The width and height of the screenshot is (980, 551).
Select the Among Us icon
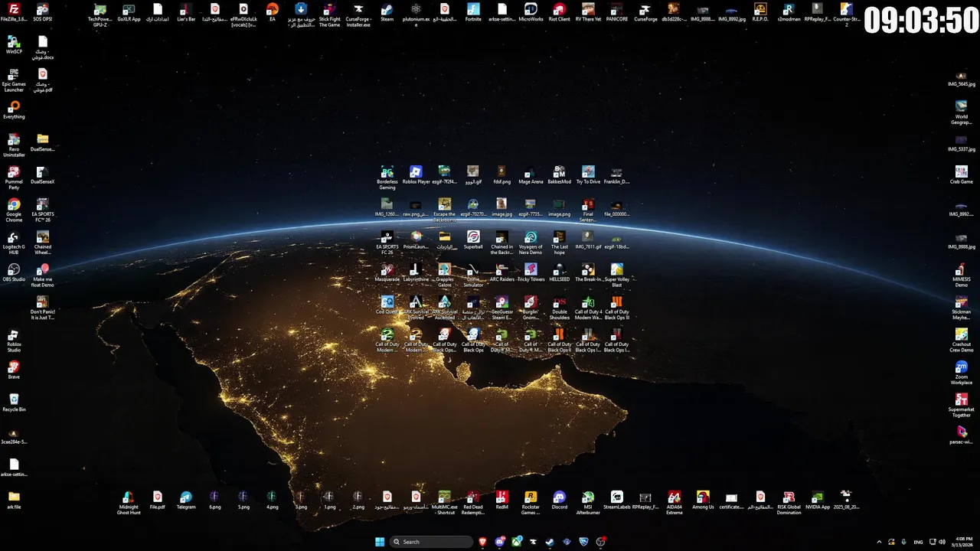point(703,500)
